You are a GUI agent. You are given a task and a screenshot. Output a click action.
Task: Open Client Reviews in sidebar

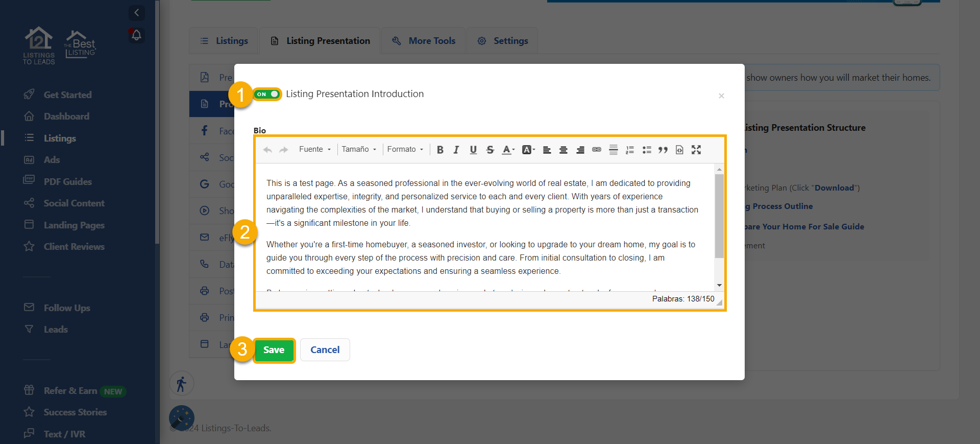(64, 247)
